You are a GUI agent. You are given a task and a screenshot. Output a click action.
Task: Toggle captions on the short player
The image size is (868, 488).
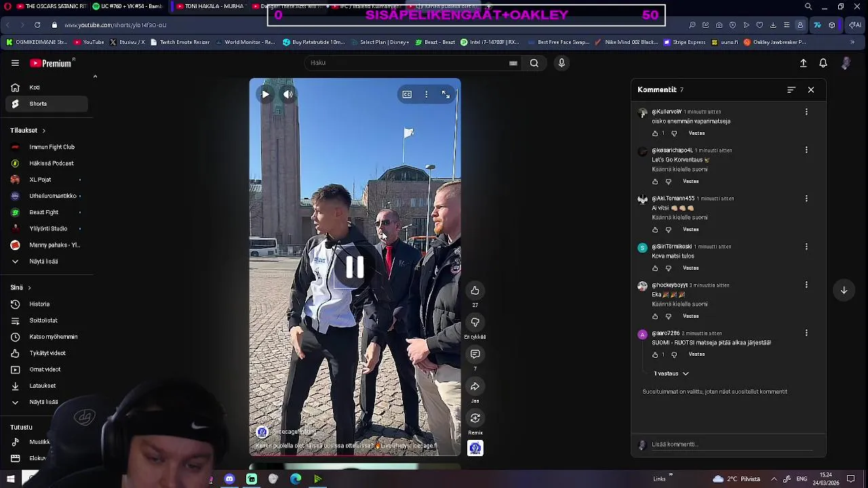coord(407,94)
